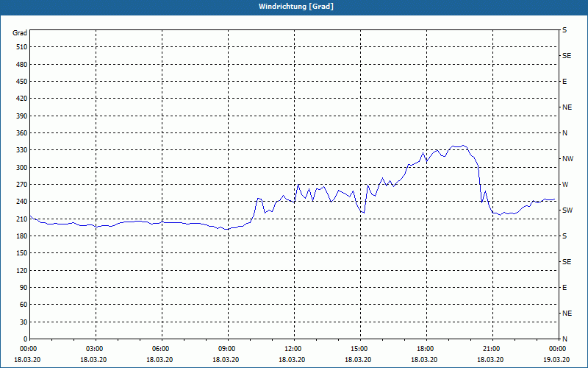Select the S compass label level with 180
588x368 pixels.
tap(564, 236)
